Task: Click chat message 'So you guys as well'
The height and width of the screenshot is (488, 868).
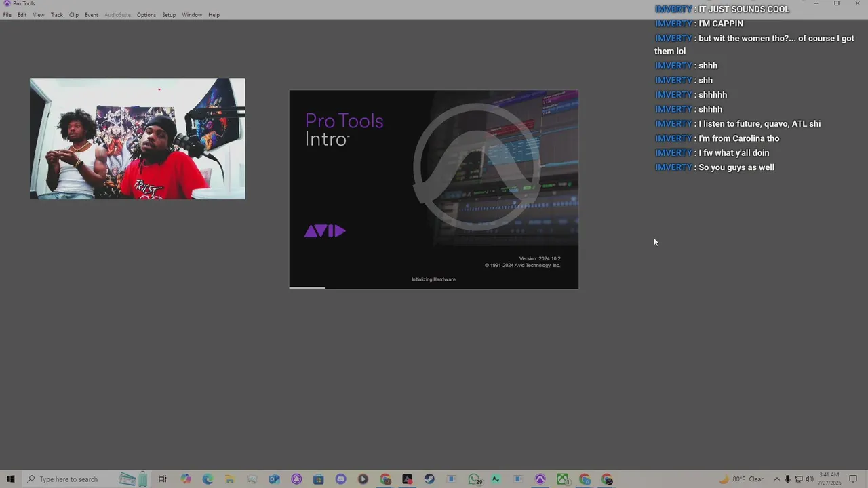Action: pyautogui.click(x=736, y=167)
